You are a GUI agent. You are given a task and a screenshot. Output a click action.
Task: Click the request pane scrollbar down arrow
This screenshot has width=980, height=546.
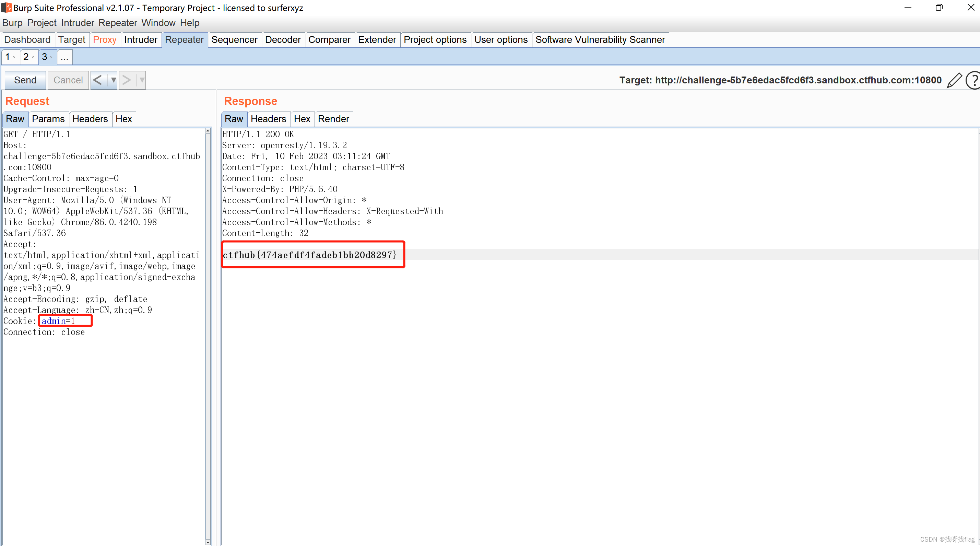click(208, 542)
